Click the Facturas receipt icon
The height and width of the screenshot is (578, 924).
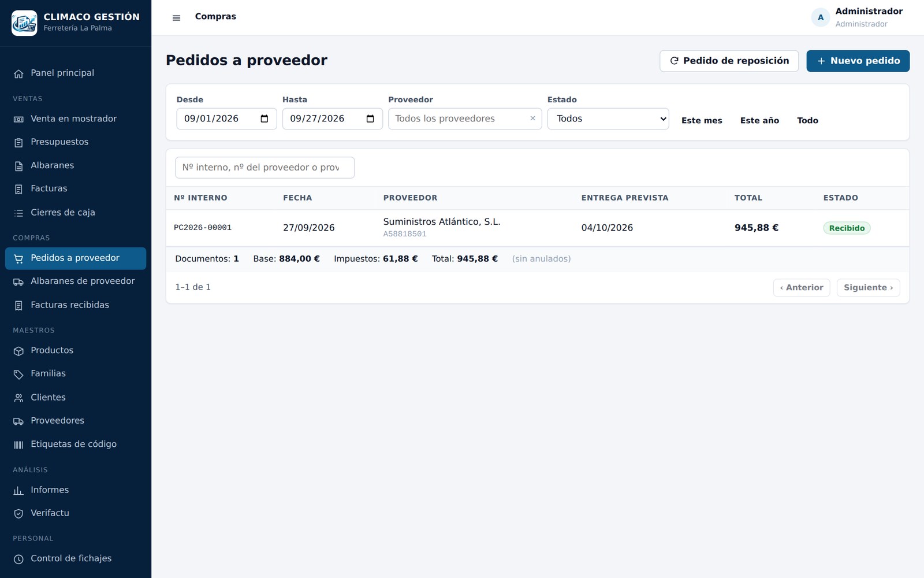(x=18, y=189)
